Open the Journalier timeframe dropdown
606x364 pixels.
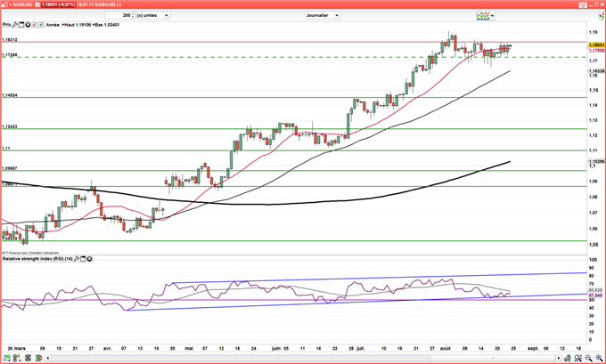[323, 15]
